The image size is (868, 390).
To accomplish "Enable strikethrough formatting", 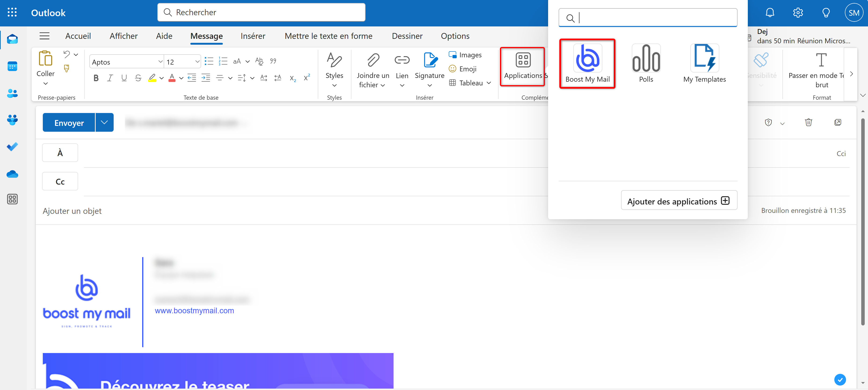I will (x=138, y=77).
